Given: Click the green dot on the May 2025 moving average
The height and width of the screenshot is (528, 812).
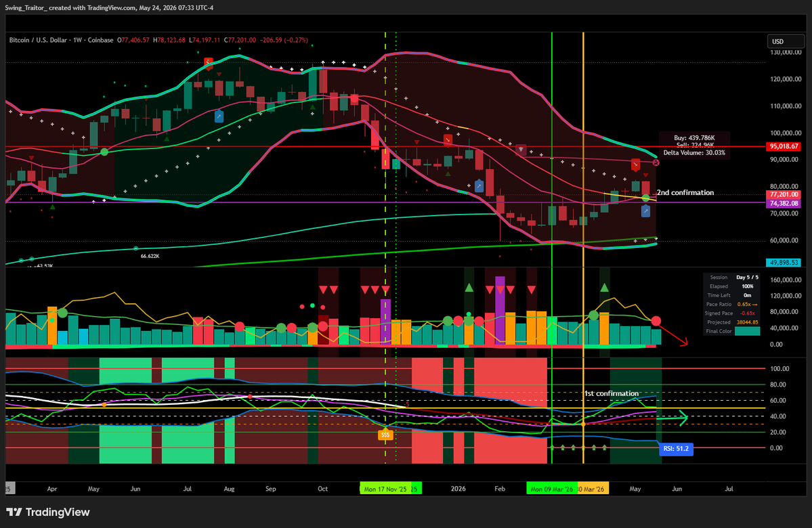Looking at the screenshot, I should click(104, 152).
